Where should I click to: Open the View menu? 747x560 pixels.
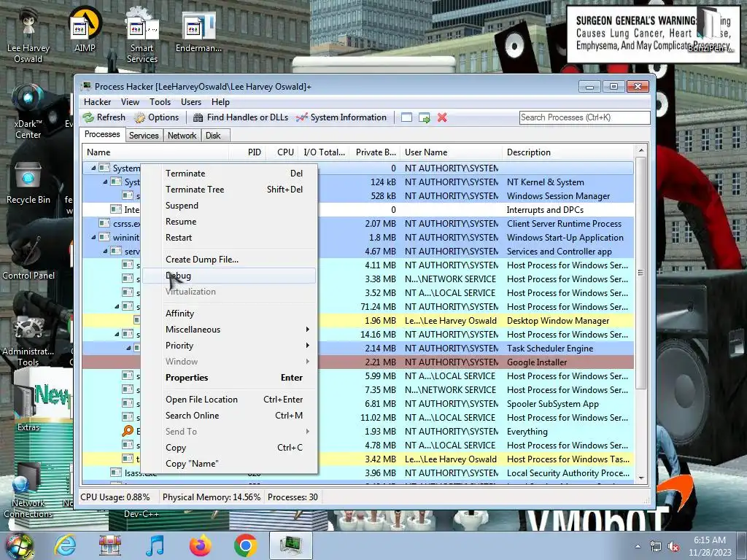pyautogui.click(x=130, y=102)
